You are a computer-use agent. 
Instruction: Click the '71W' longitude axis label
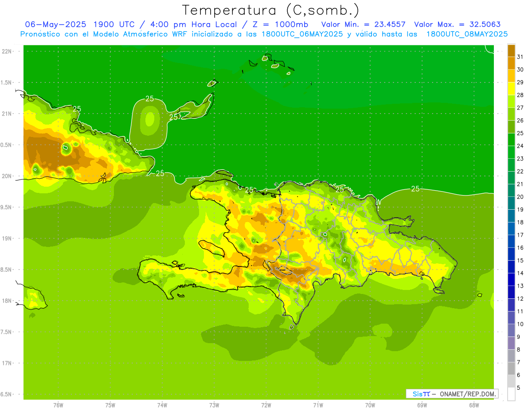click(x=318, y=405)
